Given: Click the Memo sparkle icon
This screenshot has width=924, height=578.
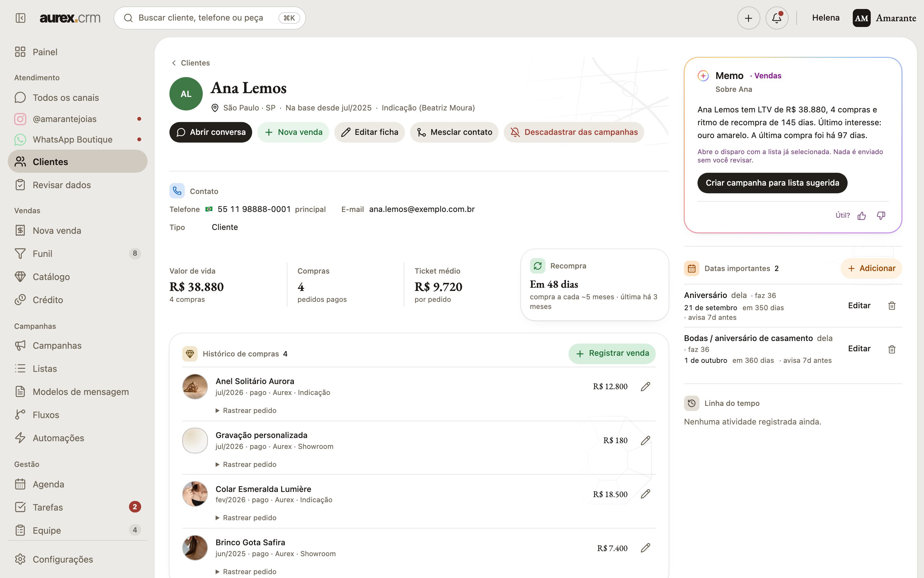Looking at the screenshot, I should click(703, 76).
